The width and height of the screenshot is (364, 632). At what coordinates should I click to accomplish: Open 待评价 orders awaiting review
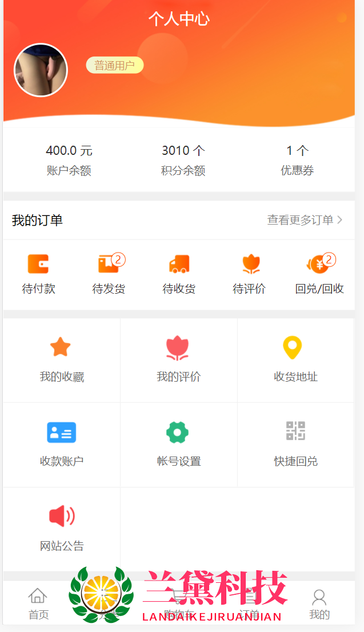pyautogui.click(x=250, y=265)
